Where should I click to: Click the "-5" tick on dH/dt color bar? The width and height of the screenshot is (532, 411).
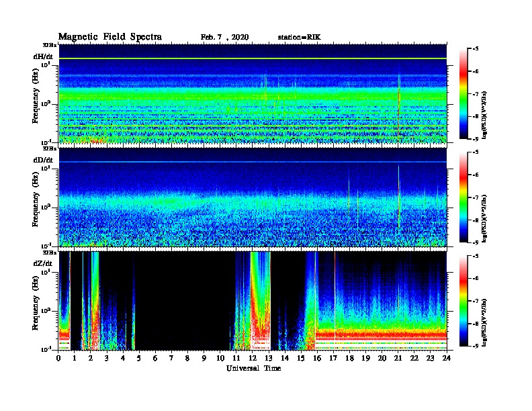(476, 48)
